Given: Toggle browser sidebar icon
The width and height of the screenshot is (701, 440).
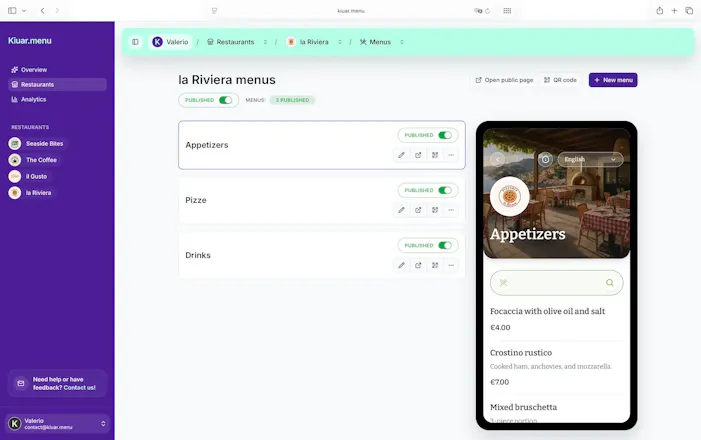Looking at the screenshot, I should [x=12, y=11].
